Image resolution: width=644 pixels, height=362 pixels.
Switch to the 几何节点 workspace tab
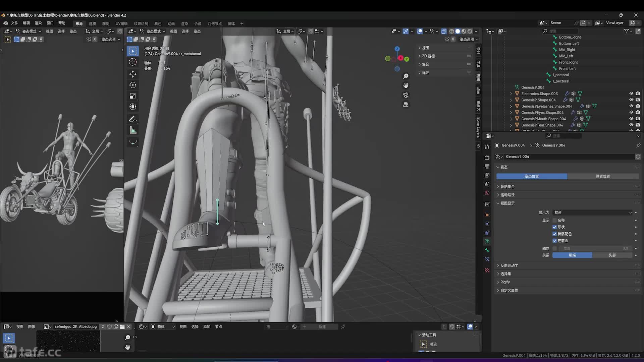pos(215,23)
